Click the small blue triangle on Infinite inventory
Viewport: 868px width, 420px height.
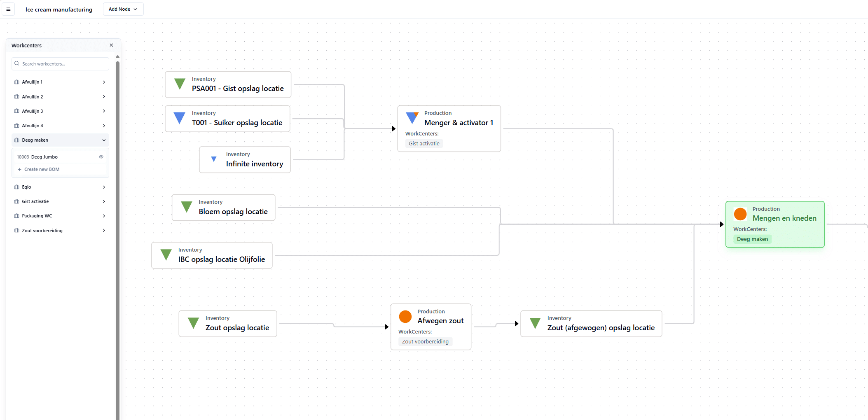point(214,159)
